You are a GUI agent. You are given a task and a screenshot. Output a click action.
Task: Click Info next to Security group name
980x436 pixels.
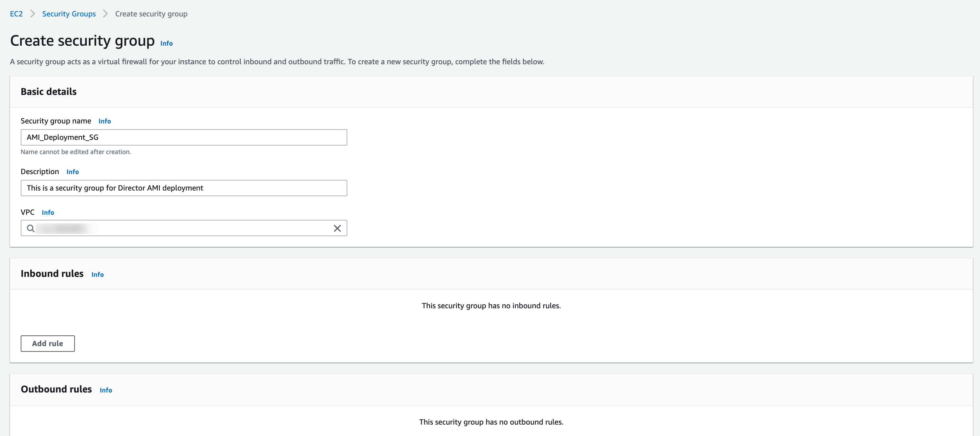[x=104, y=121]
